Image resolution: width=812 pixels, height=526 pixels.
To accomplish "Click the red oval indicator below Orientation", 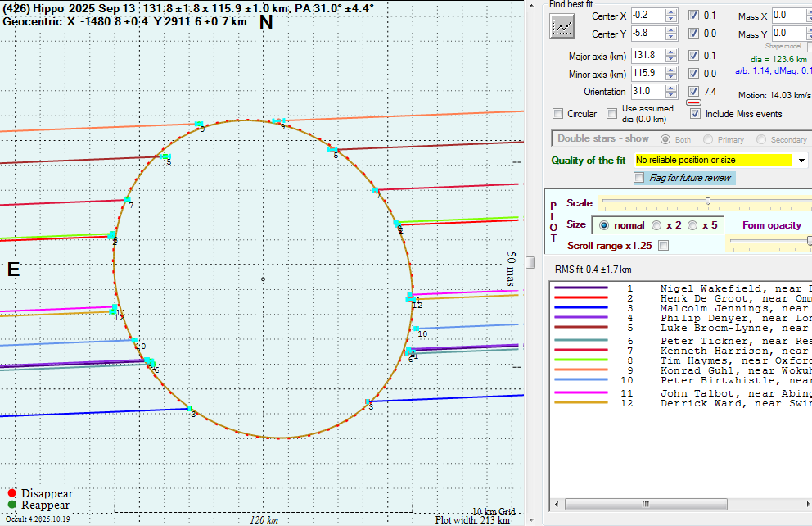I will click(x=693, y=103).
